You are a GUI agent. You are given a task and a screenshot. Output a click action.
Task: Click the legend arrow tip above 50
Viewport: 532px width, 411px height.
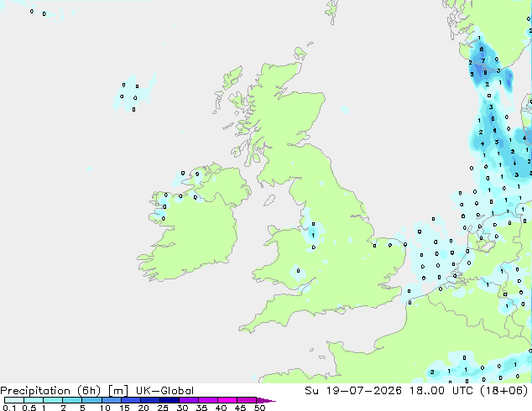(266, 400)
